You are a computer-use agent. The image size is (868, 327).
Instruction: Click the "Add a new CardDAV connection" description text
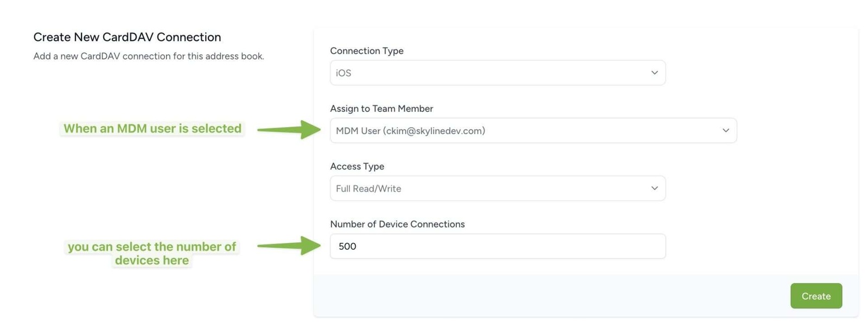tap(149, 56)
